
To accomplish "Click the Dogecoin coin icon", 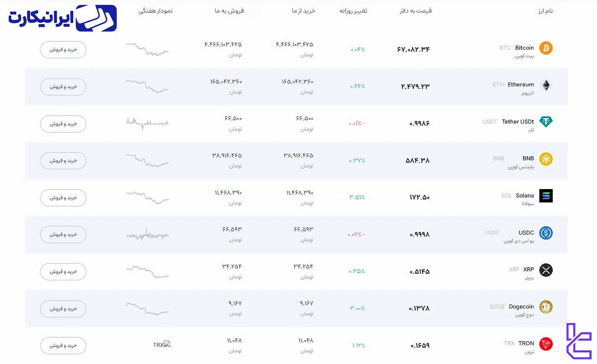I will (x=546, y=307).
